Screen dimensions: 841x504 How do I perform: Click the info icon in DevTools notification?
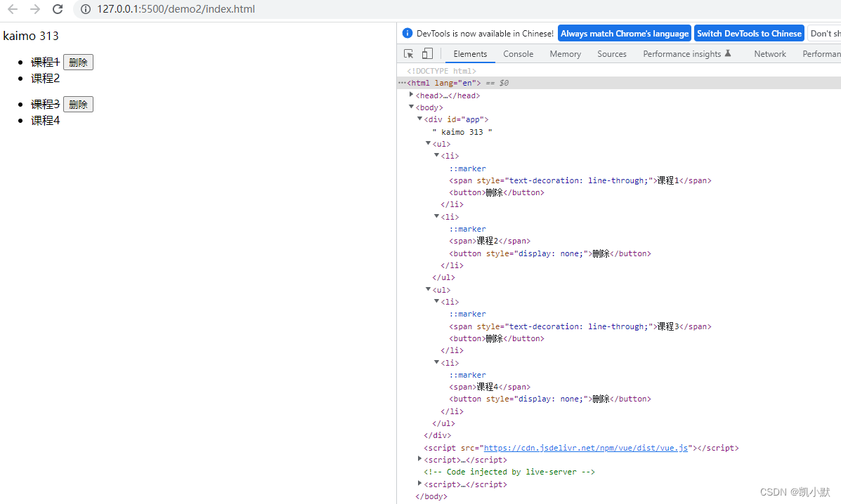coord(407,33)
